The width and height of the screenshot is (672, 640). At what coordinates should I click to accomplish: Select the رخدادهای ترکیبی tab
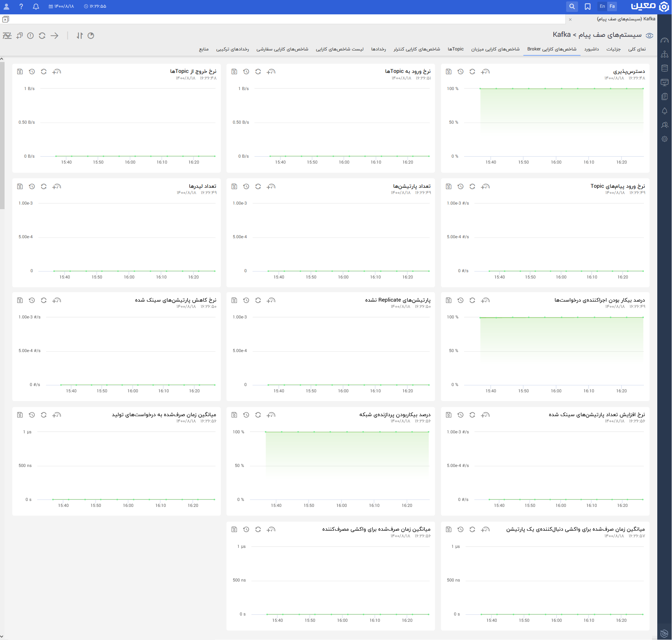232,49
